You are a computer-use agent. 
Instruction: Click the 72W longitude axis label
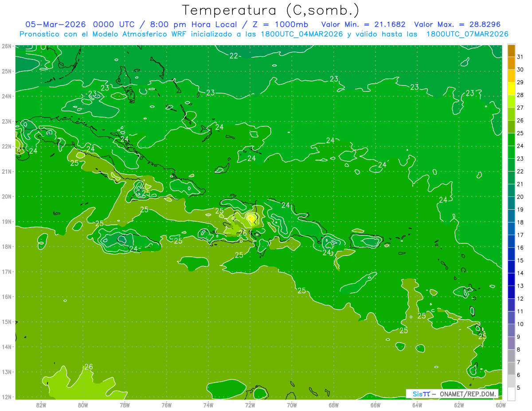tap(250, 405)
